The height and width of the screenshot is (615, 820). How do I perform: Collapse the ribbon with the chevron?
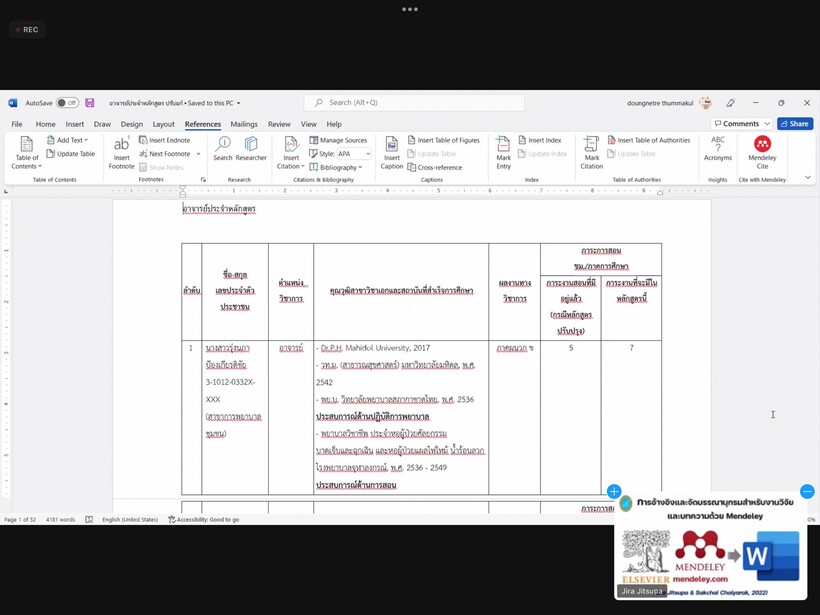807,177
